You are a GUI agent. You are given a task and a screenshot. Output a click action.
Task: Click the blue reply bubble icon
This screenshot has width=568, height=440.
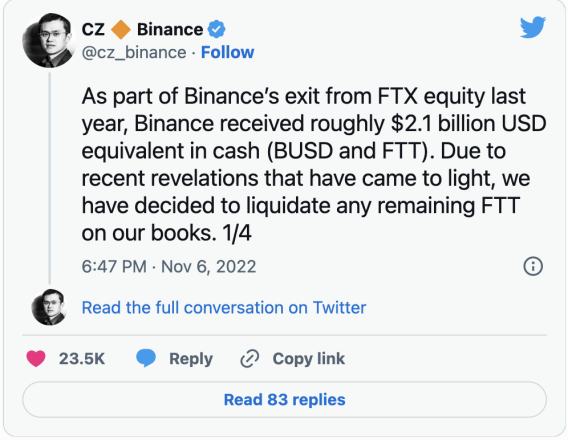[146, 359]
